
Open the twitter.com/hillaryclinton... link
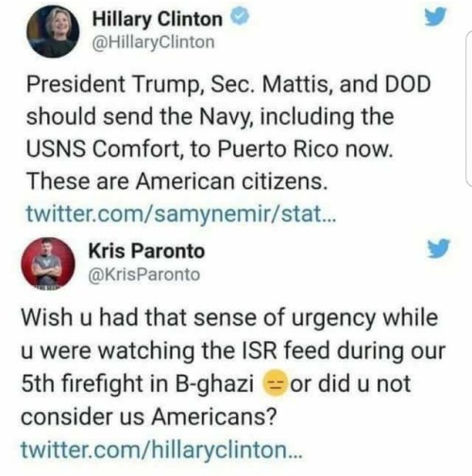click(x=161, y=450)
